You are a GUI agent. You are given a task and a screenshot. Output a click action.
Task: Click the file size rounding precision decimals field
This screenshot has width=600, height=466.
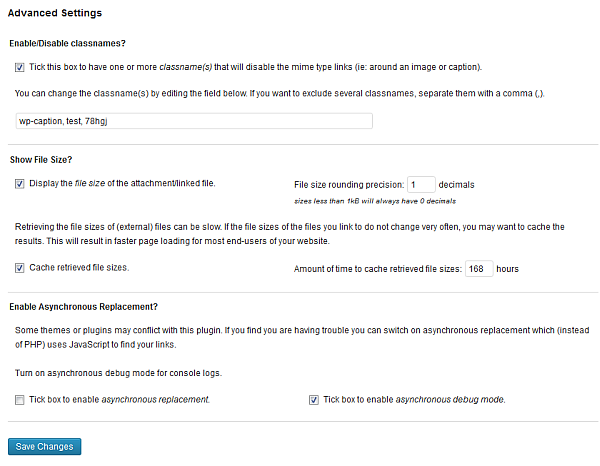pyautogui.click(x=421, y=184)
